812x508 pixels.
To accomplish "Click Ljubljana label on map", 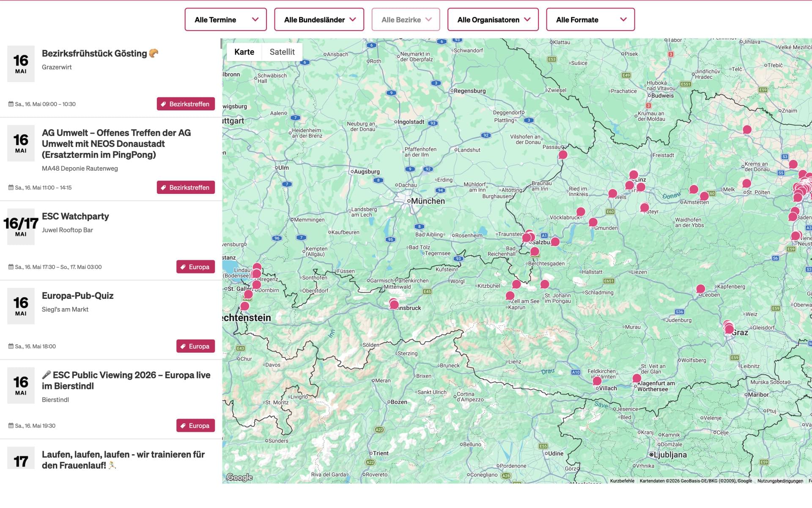I will (670, 455).
